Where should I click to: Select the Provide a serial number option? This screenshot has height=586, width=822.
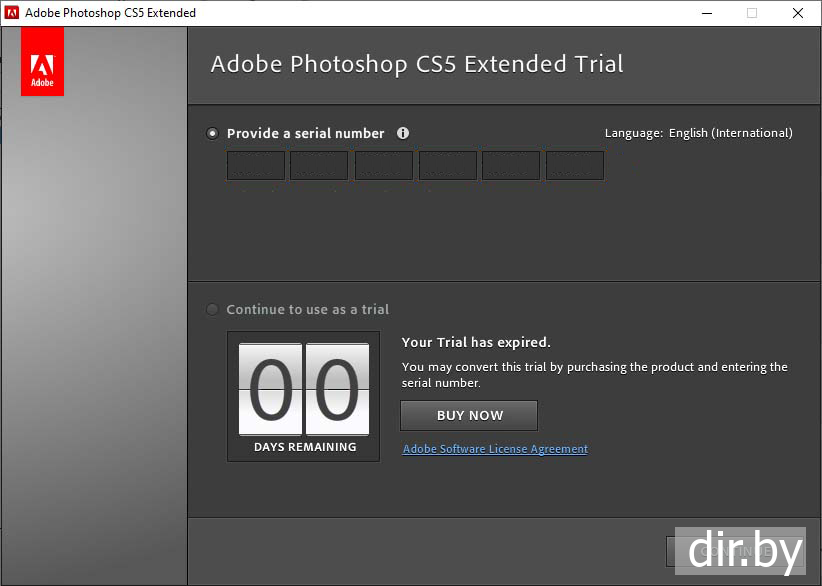click(x=212, y=133)
